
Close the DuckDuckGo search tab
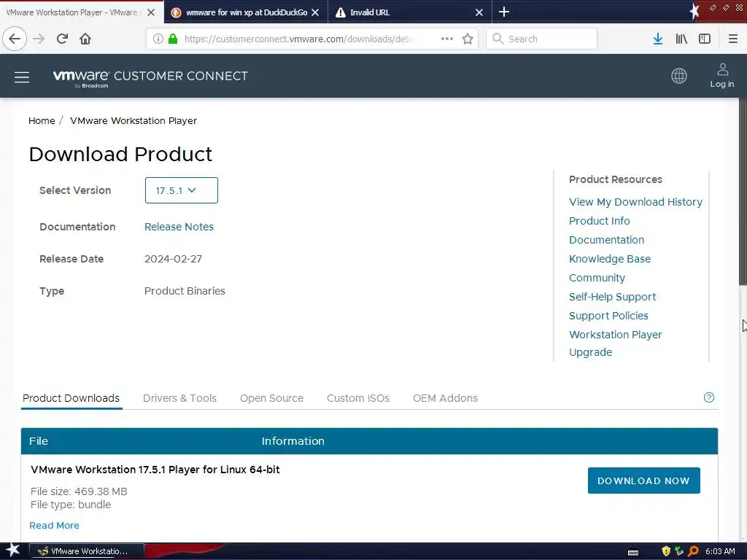pos(315,12)
